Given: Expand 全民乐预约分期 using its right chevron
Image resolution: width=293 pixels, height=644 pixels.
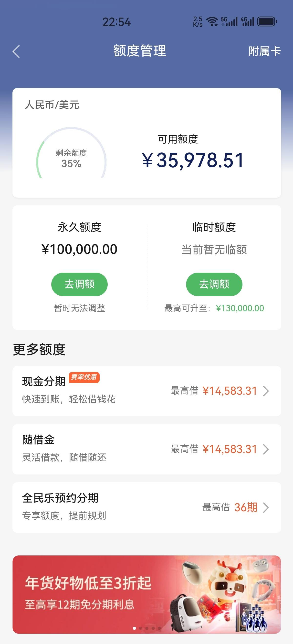Looking at the screenshot, I should click(266, 507).
